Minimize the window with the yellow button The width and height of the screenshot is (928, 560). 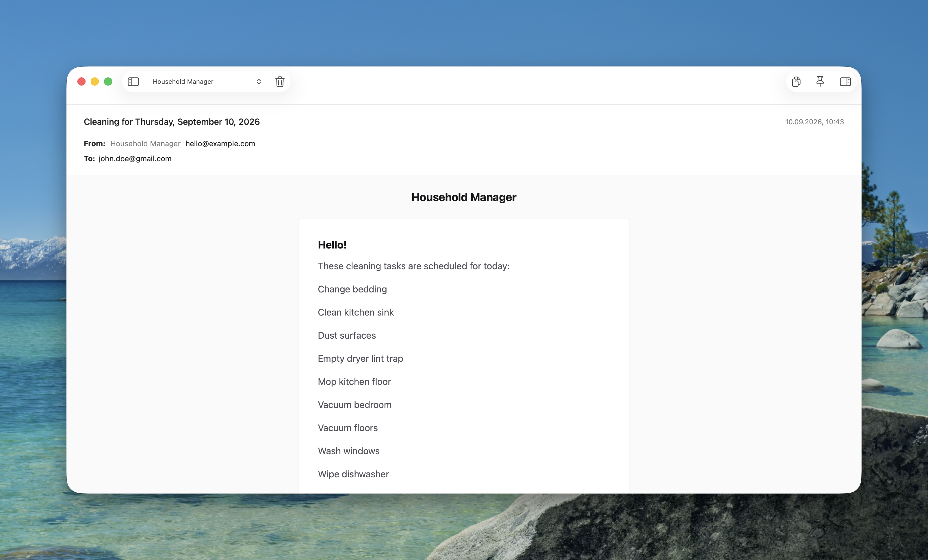click(94, 82)
